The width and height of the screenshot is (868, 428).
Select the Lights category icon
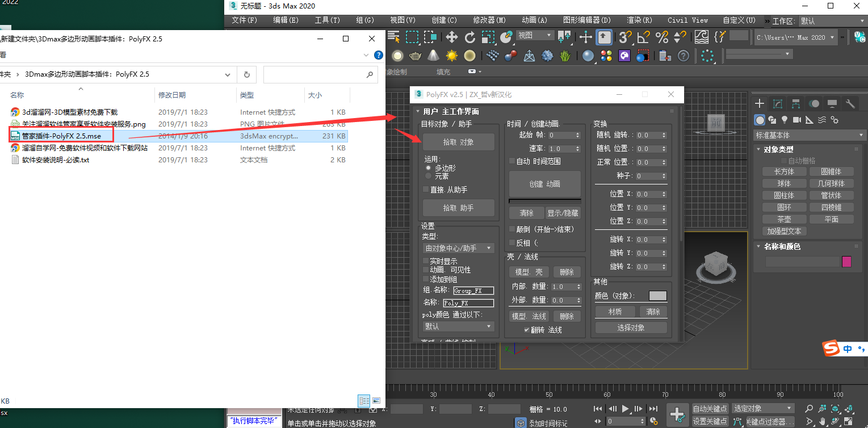coord(785,120)
